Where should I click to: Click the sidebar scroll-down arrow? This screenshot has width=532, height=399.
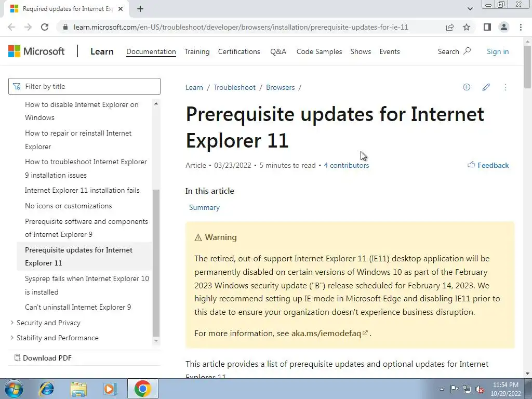tap(156, 341)
